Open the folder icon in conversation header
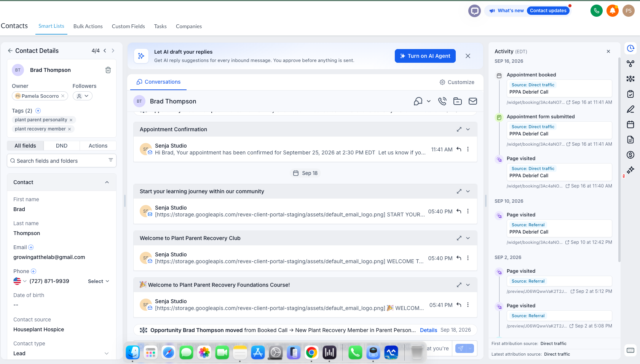This screenshot has width=640, height=364. [458, 101]
